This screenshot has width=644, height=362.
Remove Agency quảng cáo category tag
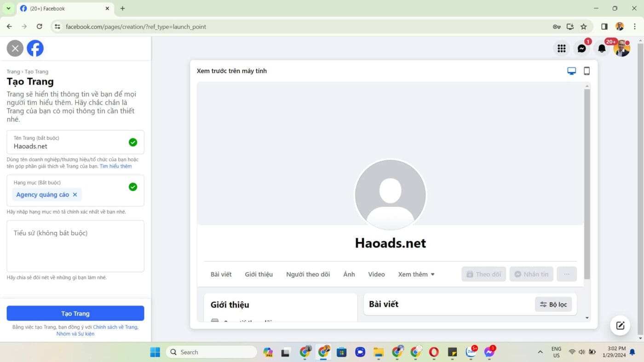75,195
